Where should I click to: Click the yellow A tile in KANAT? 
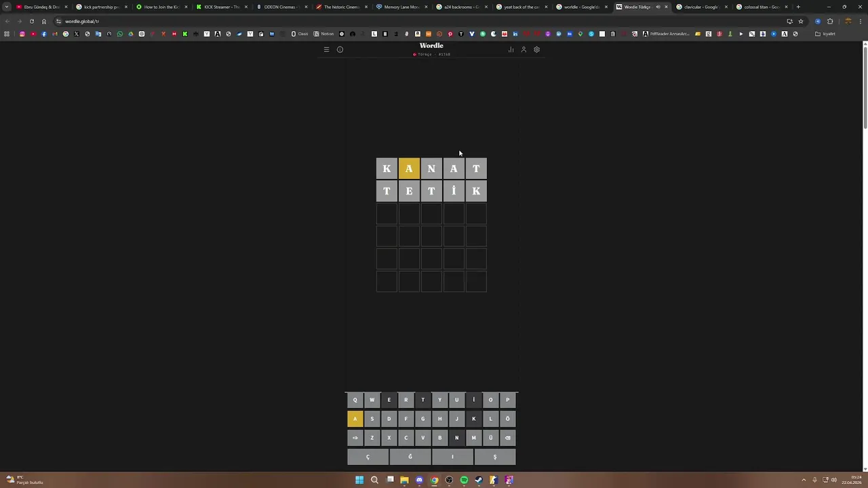click(x=409, y=169)
